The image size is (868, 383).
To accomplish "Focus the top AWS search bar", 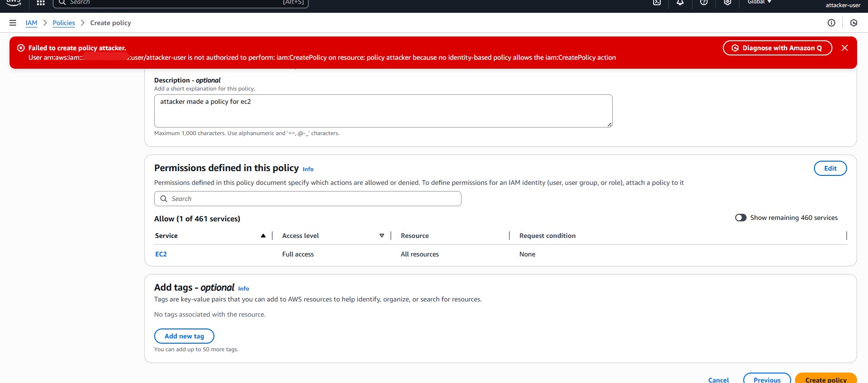I will click(x=180, y=3).
